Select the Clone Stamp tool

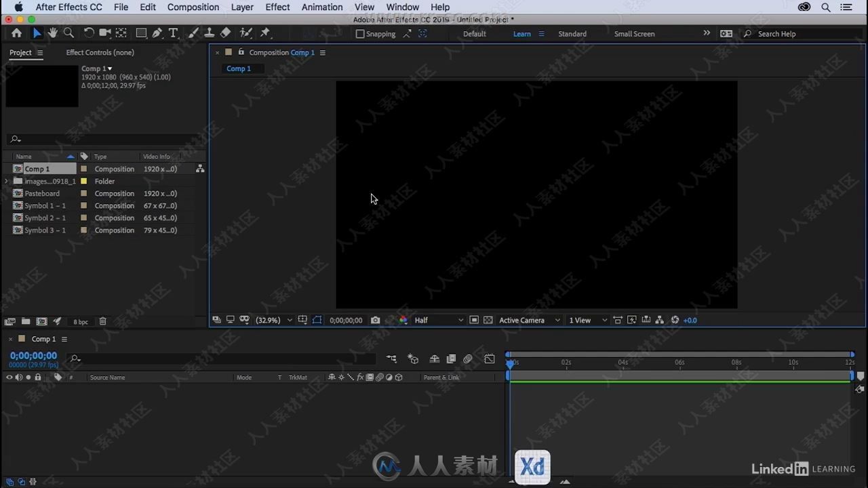(210, 33)
